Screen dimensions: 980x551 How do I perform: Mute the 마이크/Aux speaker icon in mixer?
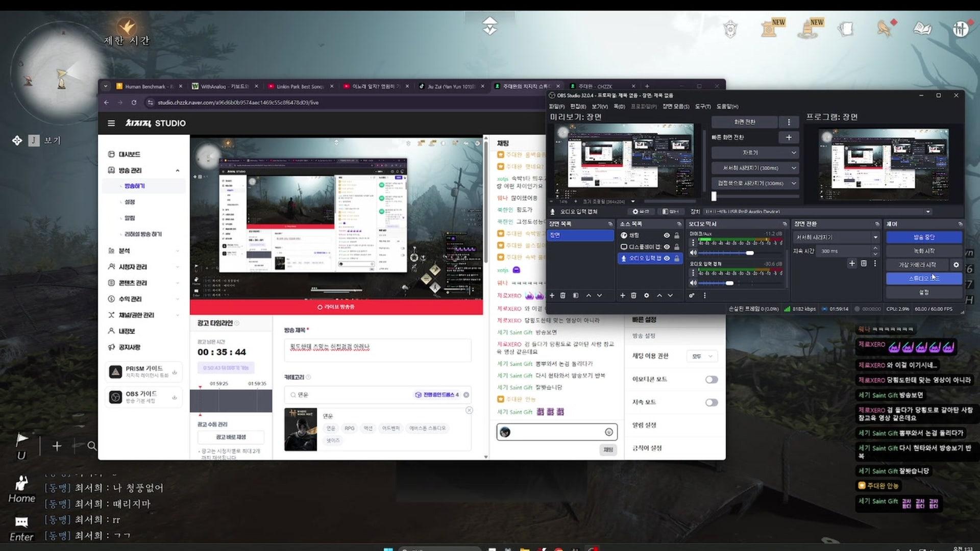[x=693, y=253]
